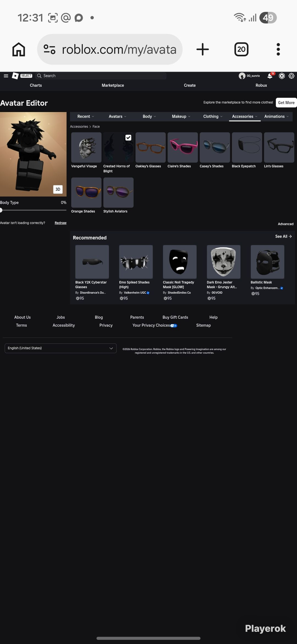297x644 pixels.
Task: Equip Claire's Shades item
Action: tap(183, 147)
